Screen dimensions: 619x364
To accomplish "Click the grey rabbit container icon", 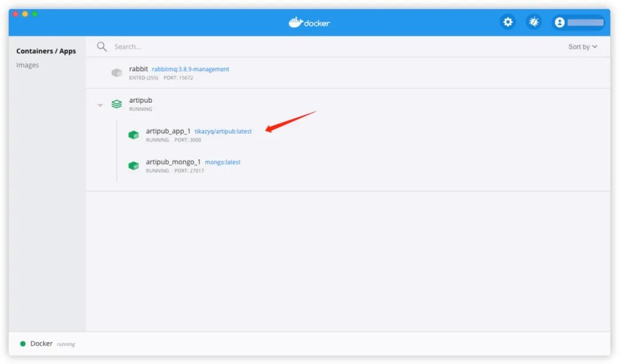I will pos(116,73).
